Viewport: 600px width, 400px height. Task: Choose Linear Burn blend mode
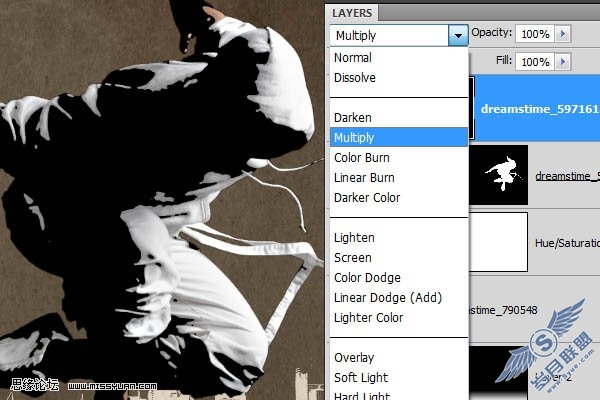(399, 178)
